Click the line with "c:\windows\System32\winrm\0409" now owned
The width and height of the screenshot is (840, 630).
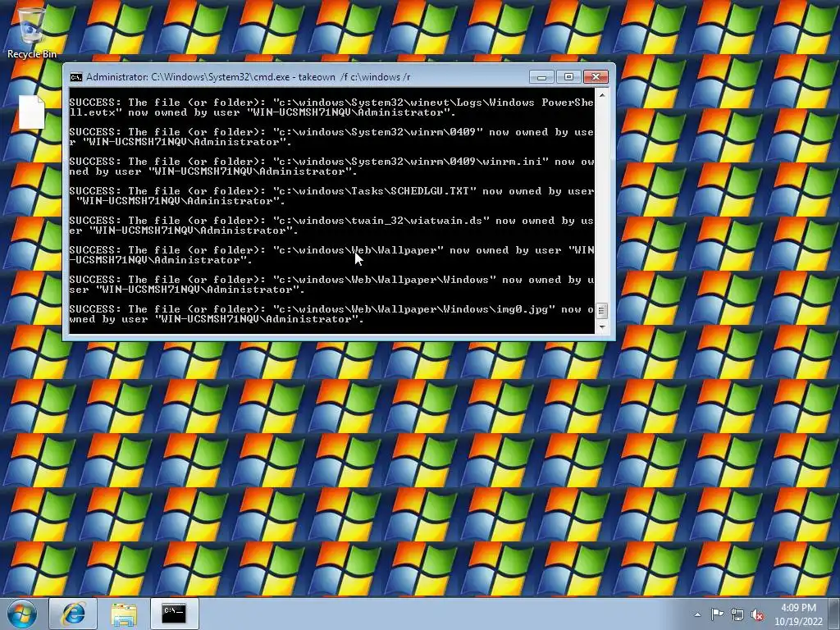[x=331, y=132]
